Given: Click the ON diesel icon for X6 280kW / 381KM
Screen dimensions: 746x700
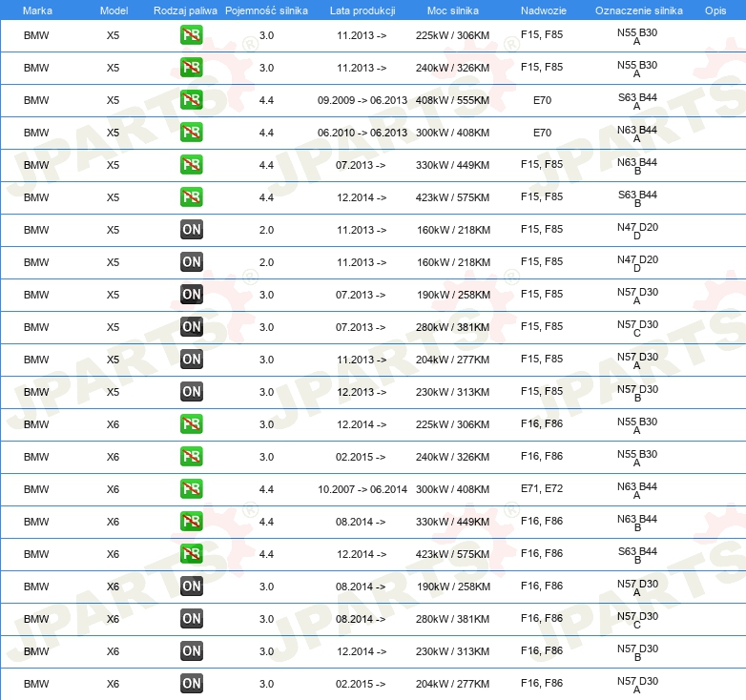Looking at the screenshot, I should [x=191, y=618].
